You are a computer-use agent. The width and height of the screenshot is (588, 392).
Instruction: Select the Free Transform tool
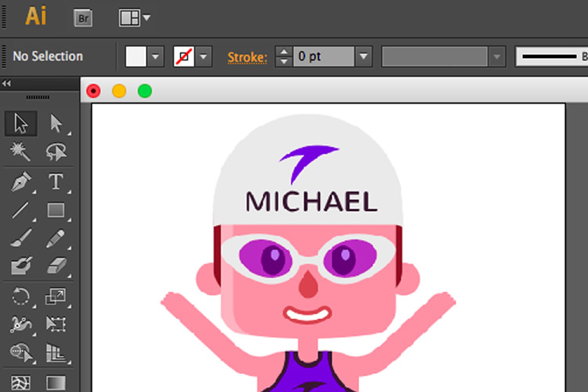coord(56,324)
